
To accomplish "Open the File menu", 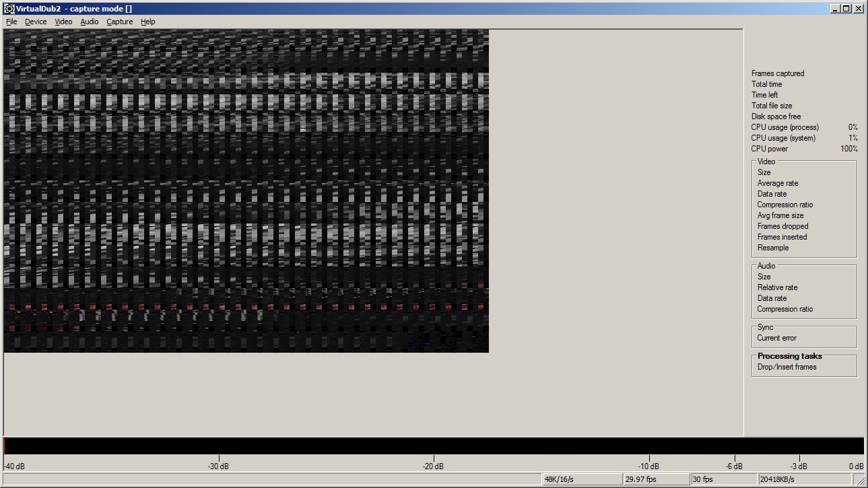I will point(11,22).
